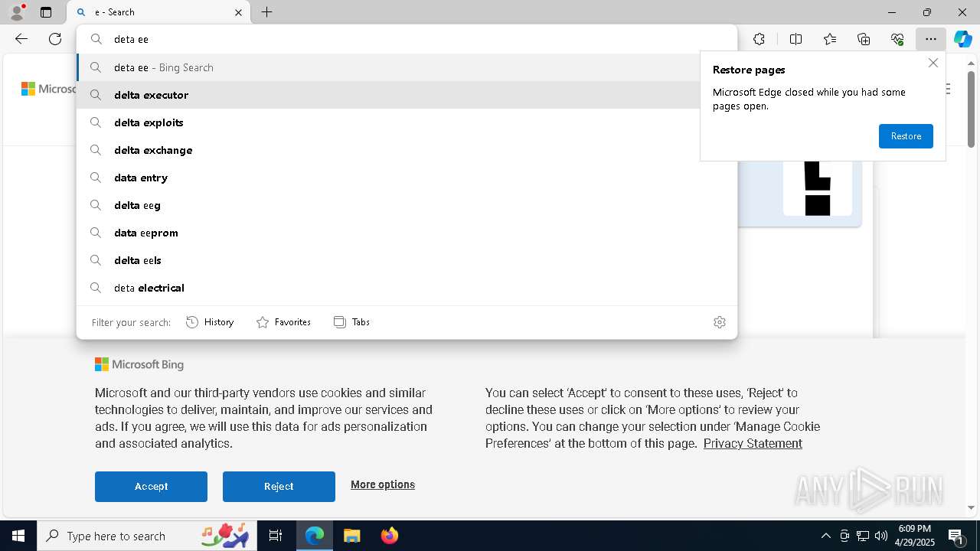Click the browser back arrow

pyautogui.click(x=21, y=39)
